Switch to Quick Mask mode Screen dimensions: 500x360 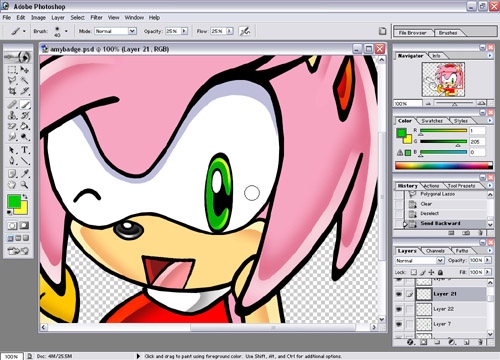tap(24, 226)
